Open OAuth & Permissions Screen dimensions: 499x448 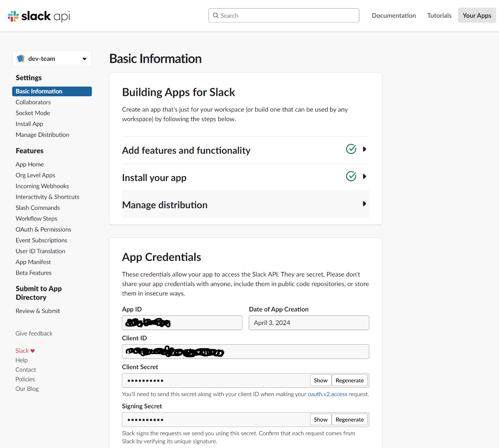pos(43,230)
